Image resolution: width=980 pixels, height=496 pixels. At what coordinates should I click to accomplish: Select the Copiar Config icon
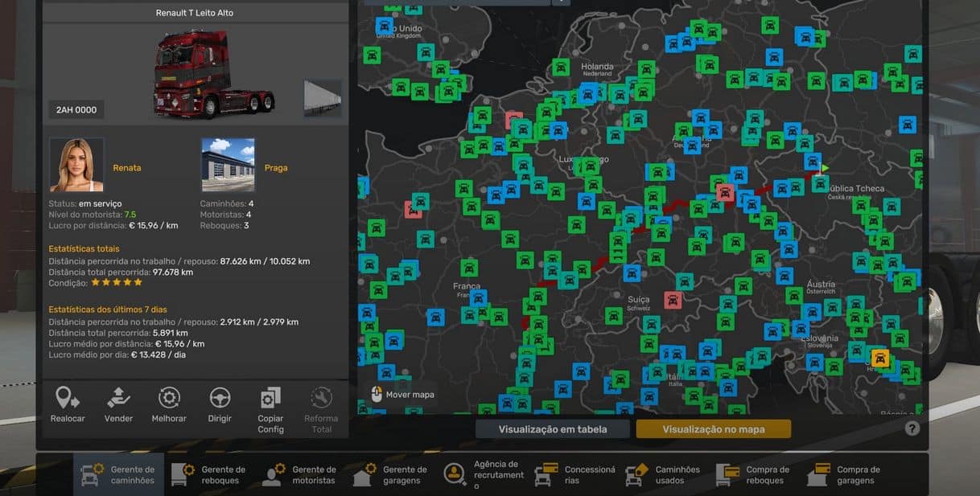click(x=270, y=398)
